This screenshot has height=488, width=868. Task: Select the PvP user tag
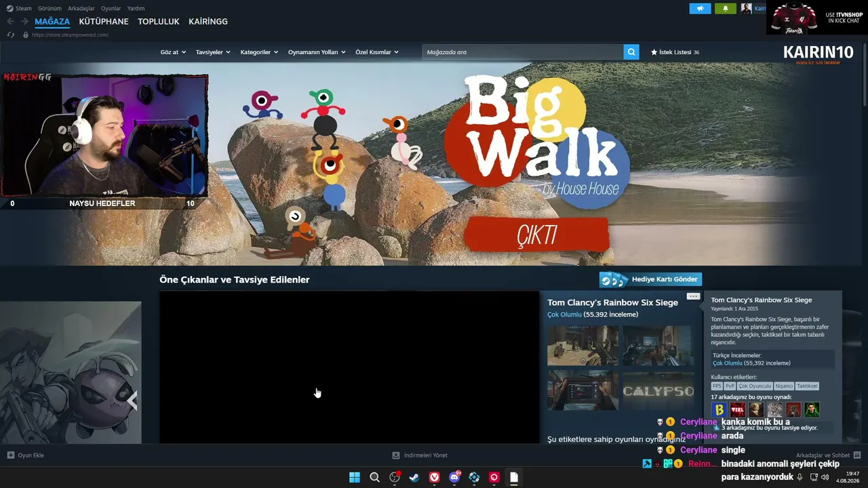pyautogui.click(x=730, y=386)
